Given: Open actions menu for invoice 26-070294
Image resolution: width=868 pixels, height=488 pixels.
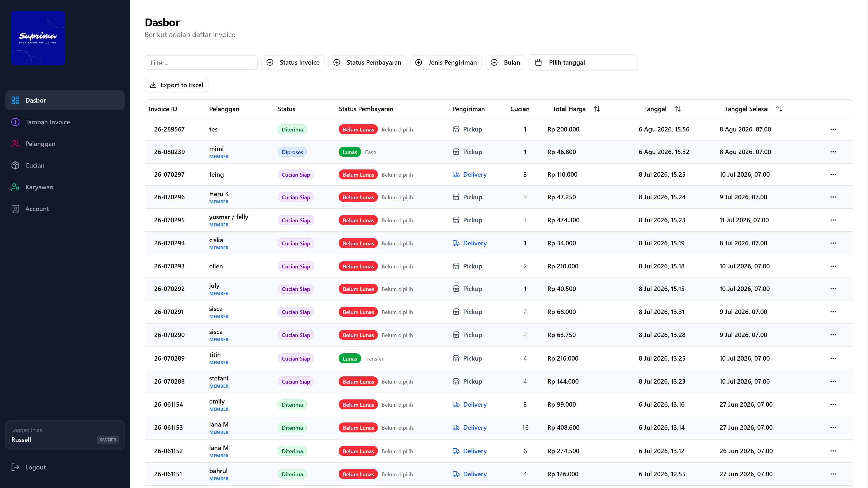Looking at the screenshot, I should coord(833,243).
